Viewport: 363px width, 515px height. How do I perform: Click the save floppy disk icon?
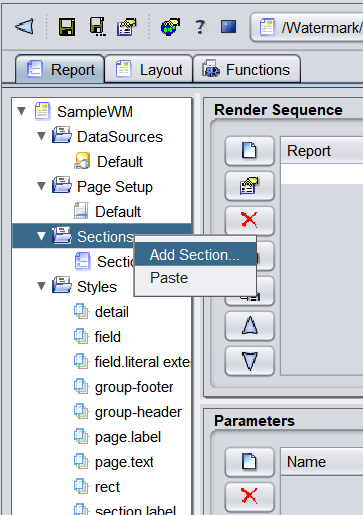point(67,27)
